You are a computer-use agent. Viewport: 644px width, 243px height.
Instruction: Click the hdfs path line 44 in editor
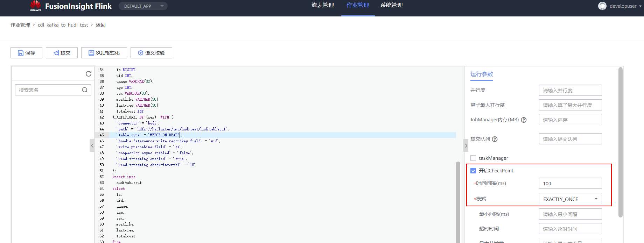[x=173, y=129]
